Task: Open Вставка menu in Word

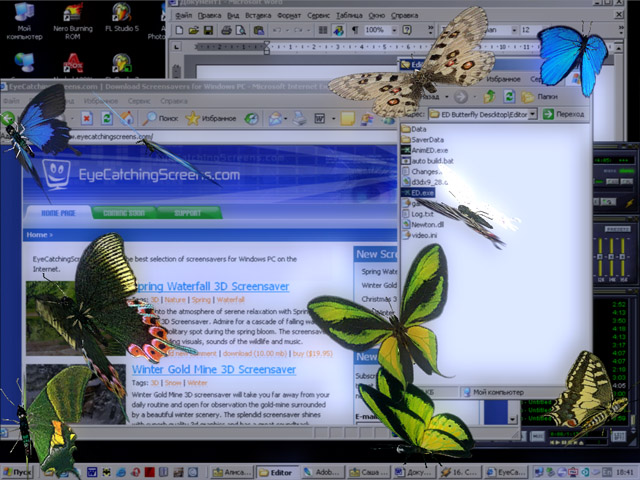Action: pyautogui.click(x=258, y=16)
